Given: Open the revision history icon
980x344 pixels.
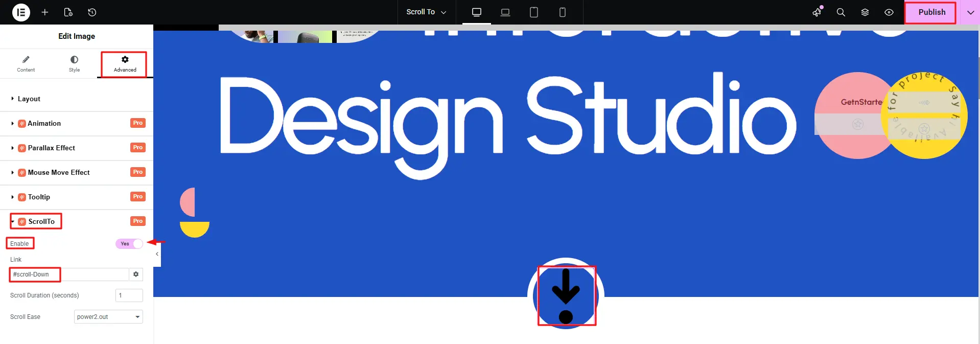Looking at the screenshot, I should (x=92, y=12).
